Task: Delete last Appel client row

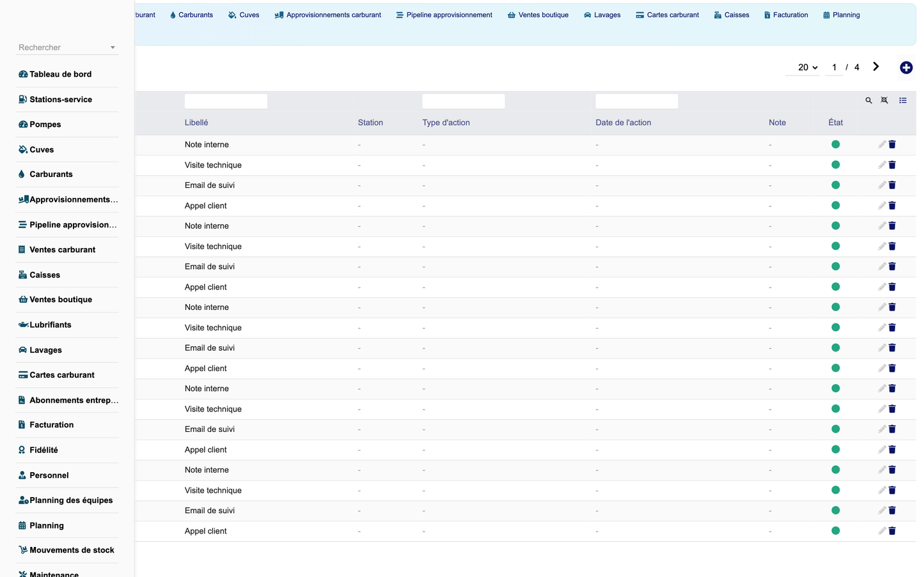Action: pyautogui.click(x=892, y=531)
